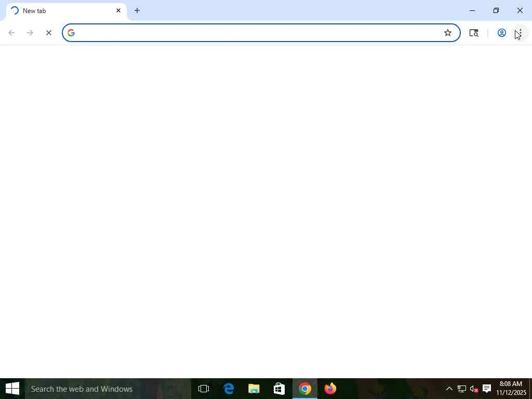Launch Microsoft Edge from the taskbar
This screenshot has height=399, width=532.
coord(229,389)
